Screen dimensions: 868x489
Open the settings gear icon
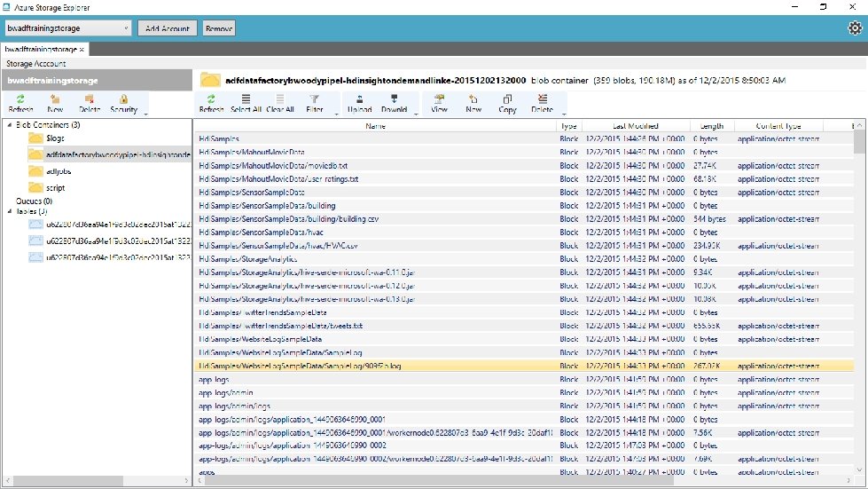pos(856,28)
